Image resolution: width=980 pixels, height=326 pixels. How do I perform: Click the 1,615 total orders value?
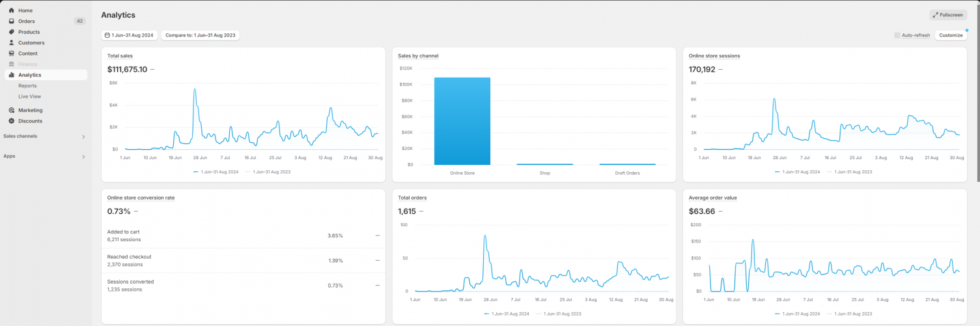[406, 211]
